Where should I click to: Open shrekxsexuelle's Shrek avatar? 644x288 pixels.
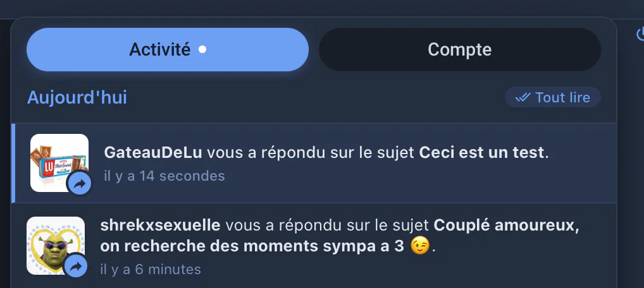56,245
